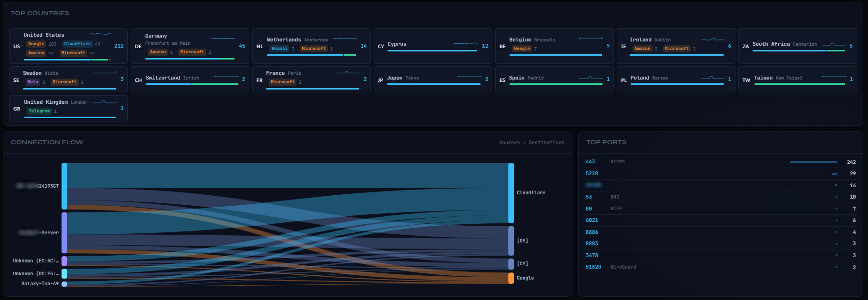
Task: Click port 443 HTTPS row
Action: (721, 162)
